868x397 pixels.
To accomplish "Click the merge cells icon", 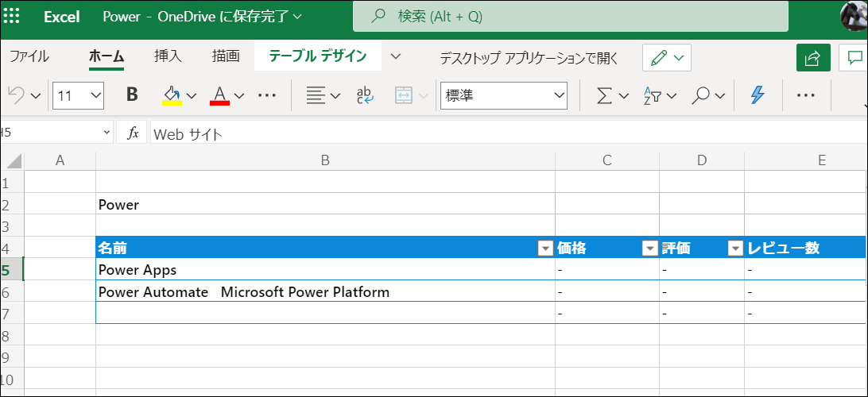I will 402,95.
